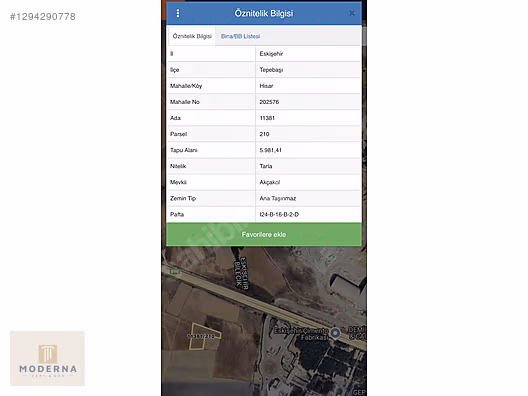This screenshot has width=528, height=396.
Task: Click the Zemin Tip label
Action: coord(183,198)
